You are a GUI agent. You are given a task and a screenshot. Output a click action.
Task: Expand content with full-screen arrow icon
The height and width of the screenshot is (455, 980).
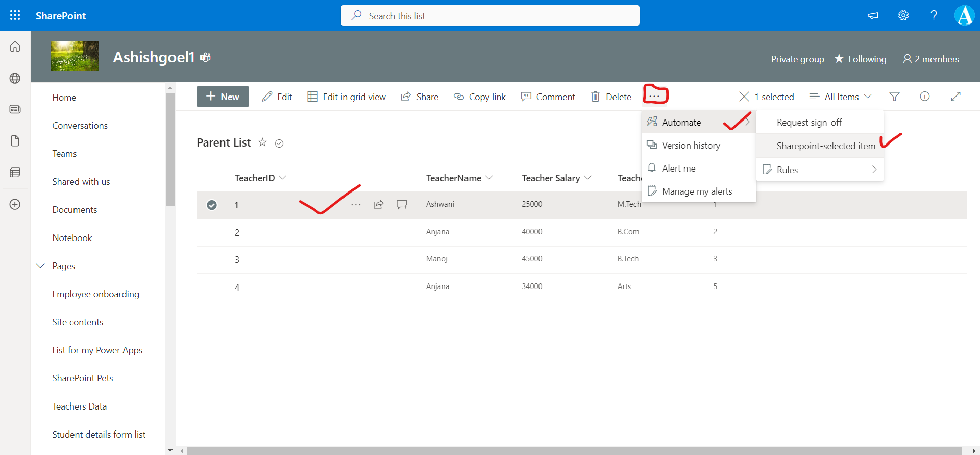tap(955, 97)
